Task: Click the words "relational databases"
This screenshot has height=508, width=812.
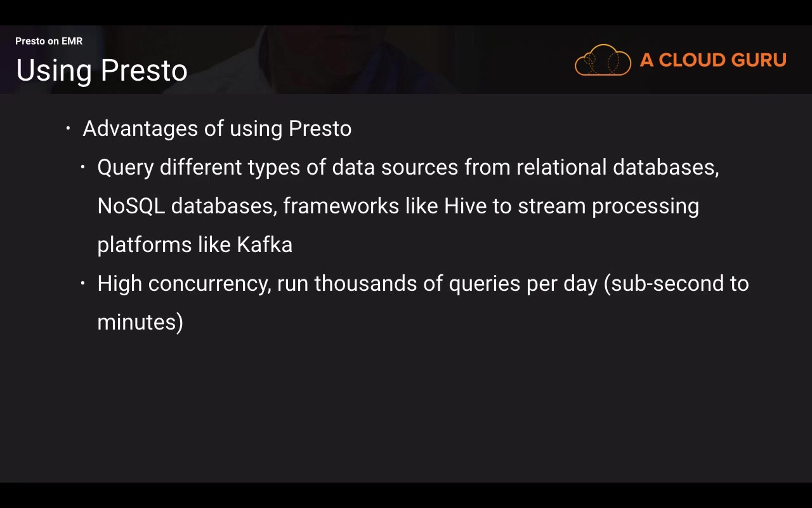Action: point(617,167)
